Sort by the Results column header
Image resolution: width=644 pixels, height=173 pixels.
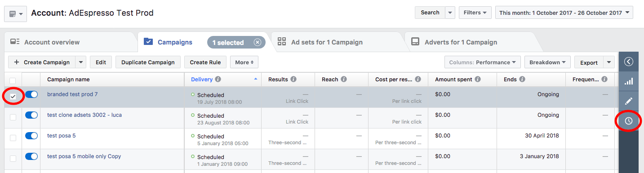(278, 80)
